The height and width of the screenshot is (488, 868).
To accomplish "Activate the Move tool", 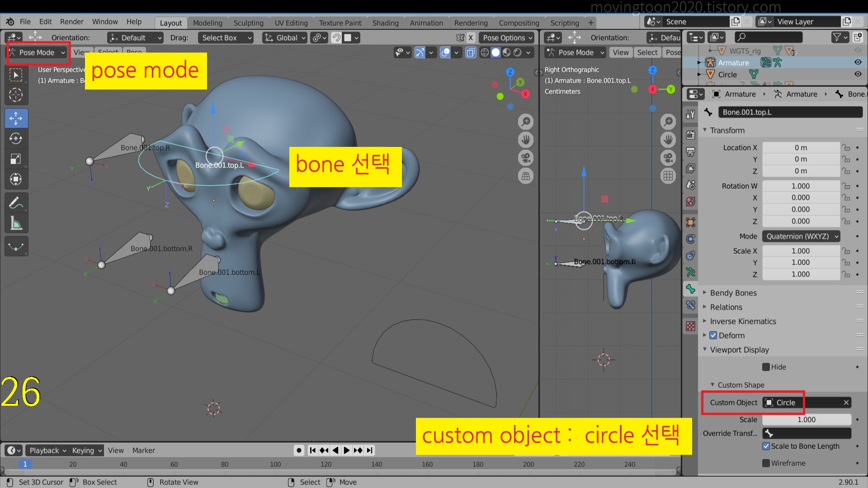I will pos(16,118).
